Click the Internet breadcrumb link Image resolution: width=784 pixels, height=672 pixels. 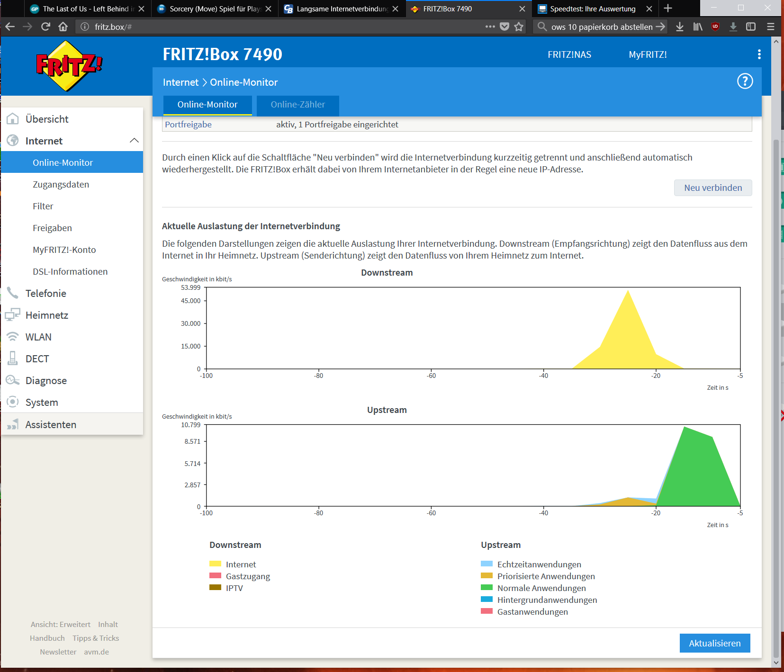(x=180, y=82)
